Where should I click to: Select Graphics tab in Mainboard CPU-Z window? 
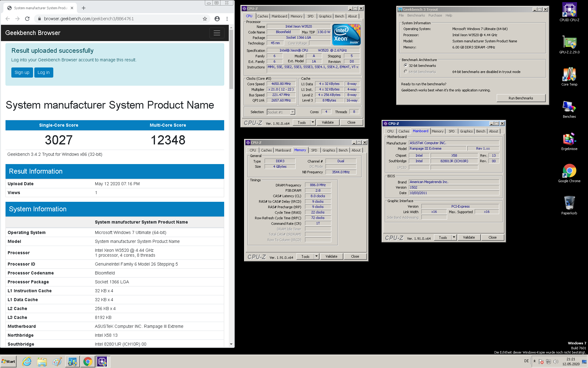466,131
